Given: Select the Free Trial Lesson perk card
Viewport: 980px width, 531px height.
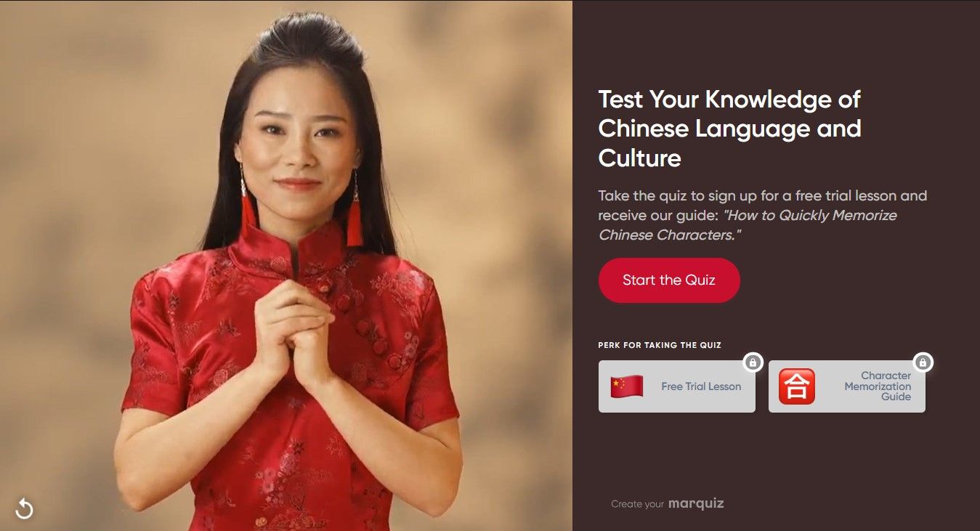Looking at the screenshot, I should 677,386.
